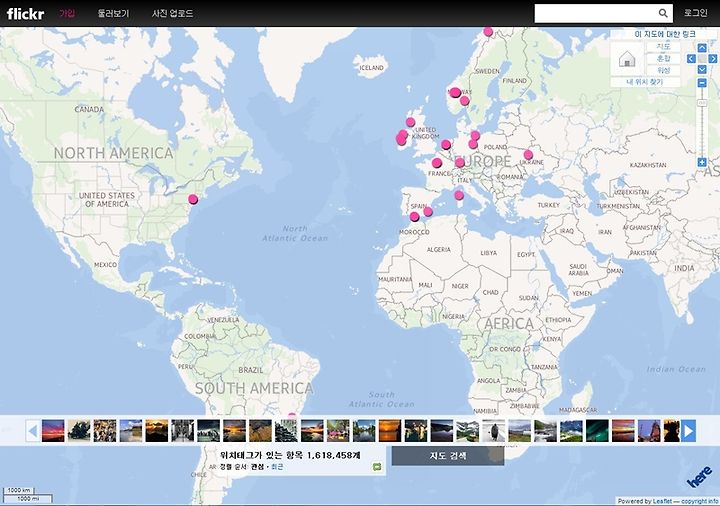Open the green aurora thumbnail
This screenshot has height=506, width=720.
(x=597, y=431)
